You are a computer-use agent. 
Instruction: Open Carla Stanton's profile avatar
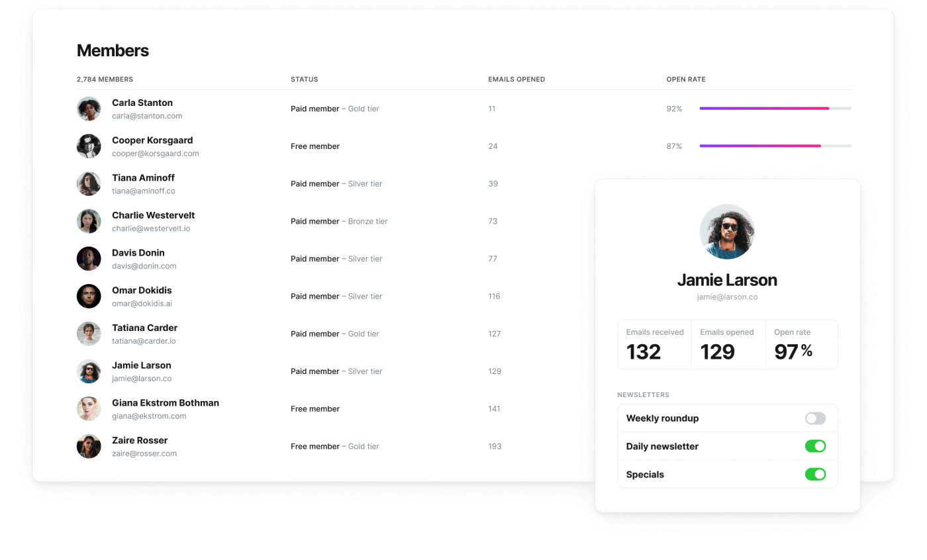point(89,109)
